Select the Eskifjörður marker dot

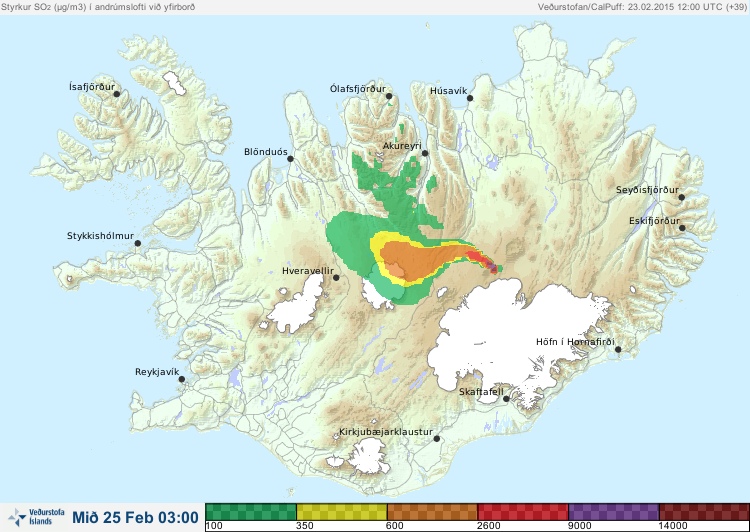pos(682,228)
